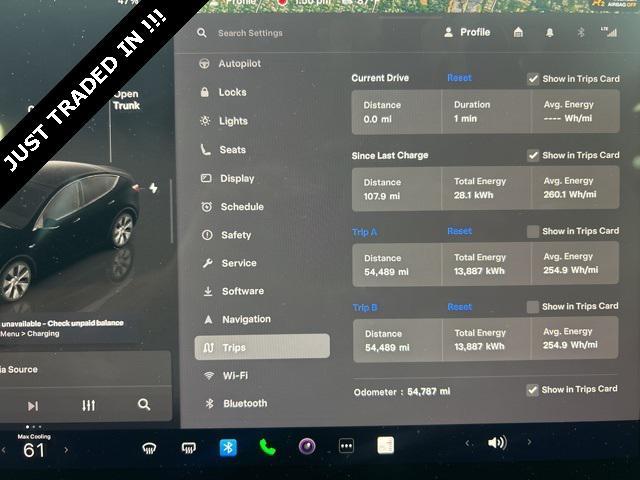Image resolution: width=640 pixels, height=480 pixels.
Task: Rename Trip A label
Action: coord(364,232)
